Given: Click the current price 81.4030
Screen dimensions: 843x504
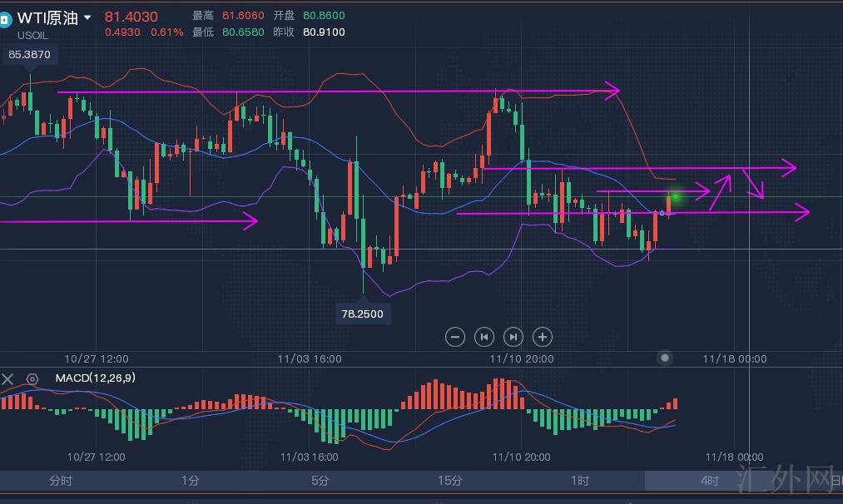Looking at the screenshot, I should pos(131,17).
